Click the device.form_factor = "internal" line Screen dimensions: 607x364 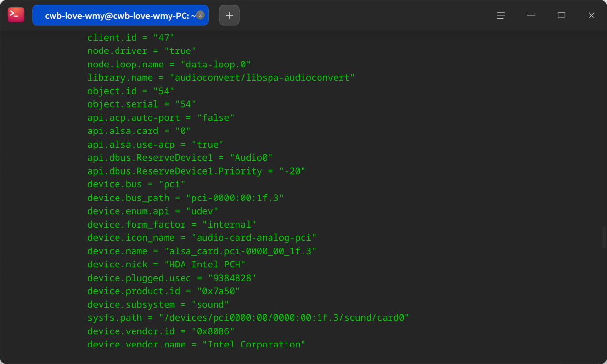pos(172,224)
